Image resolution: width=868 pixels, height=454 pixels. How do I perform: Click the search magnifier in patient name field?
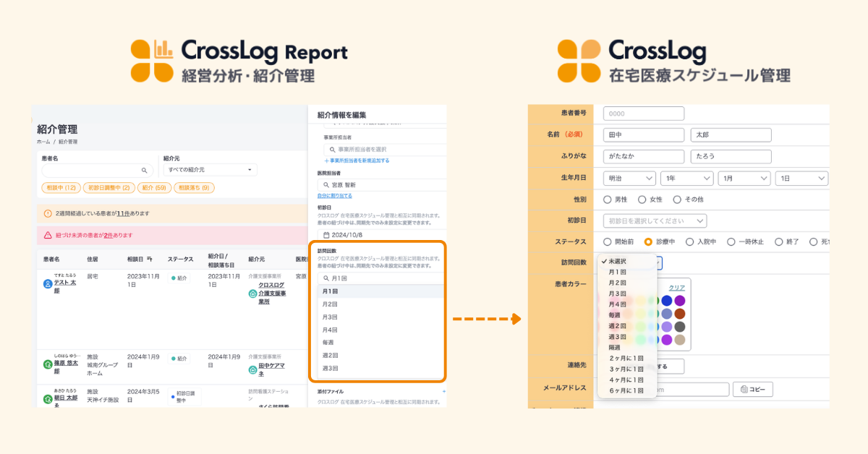144,171
